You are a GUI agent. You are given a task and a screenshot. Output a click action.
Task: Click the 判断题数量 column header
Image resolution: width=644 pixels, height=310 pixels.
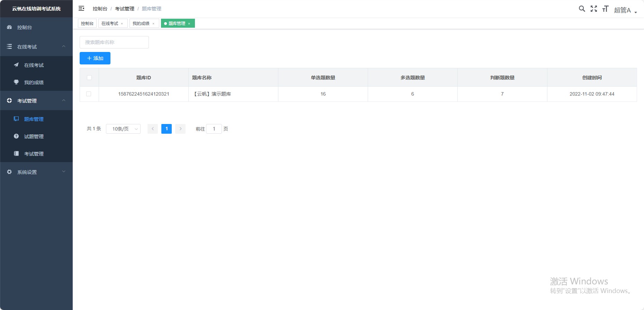click(502, 78)
